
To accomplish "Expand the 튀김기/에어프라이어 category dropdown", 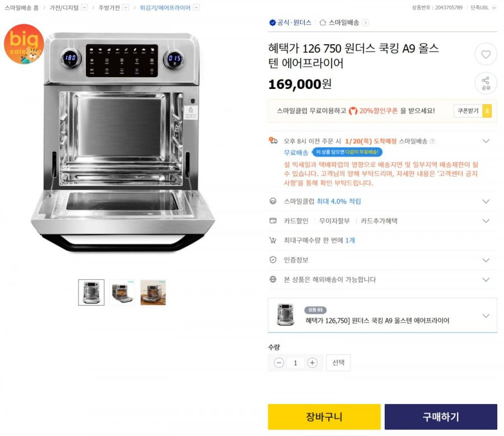I will tap(197, 7).
